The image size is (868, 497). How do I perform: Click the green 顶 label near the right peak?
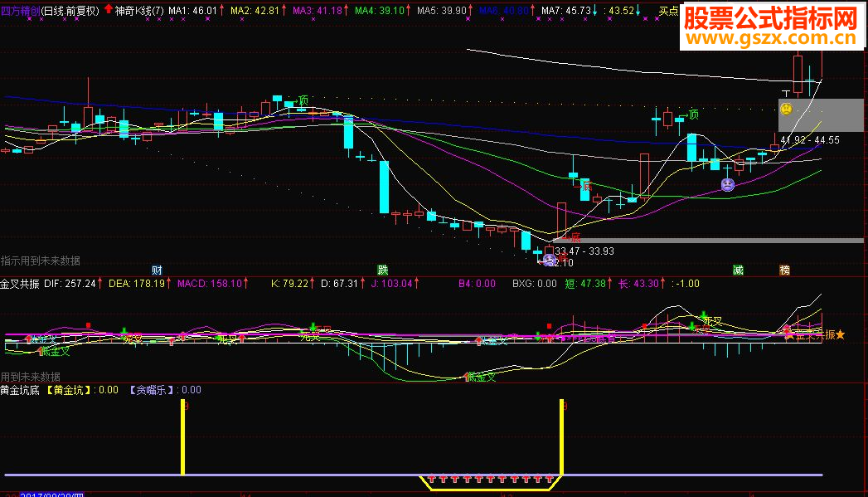click(694, 115)
